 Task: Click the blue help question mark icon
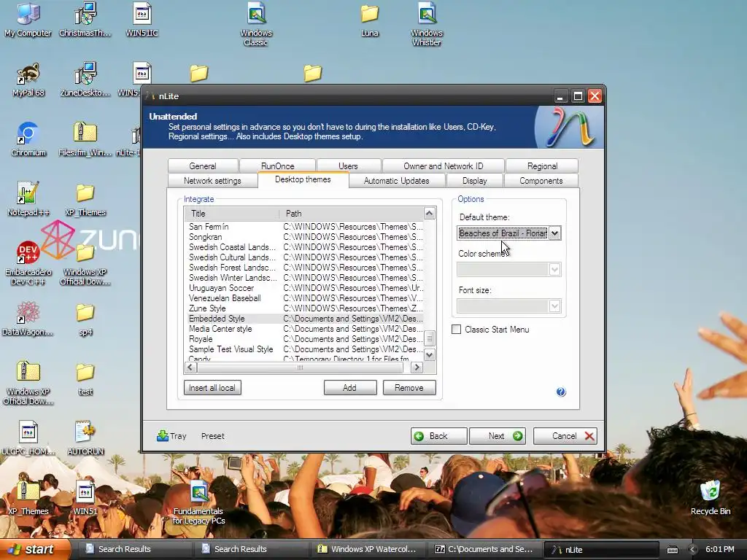561,392
